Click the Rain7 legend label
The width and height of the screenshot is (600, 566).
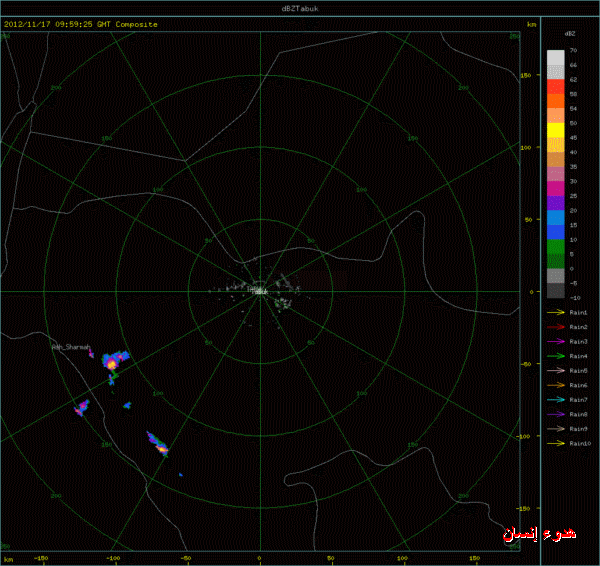(x=578, y=400)
